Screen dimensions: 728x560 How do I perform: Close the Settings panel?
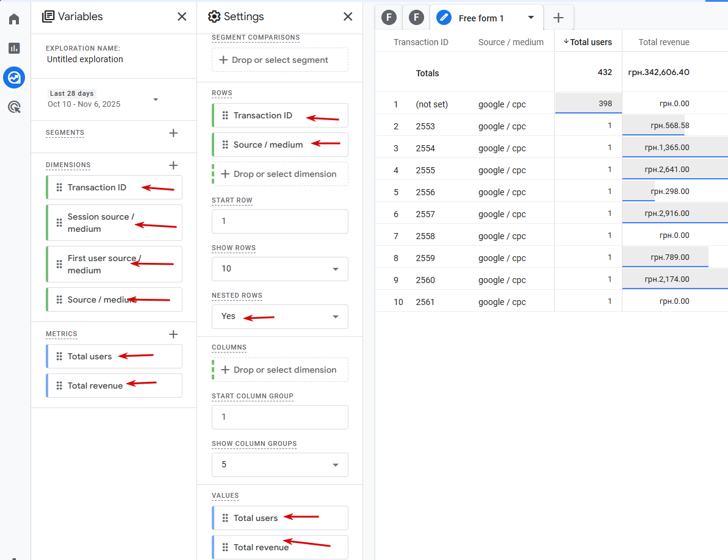[x=348, y=16]
